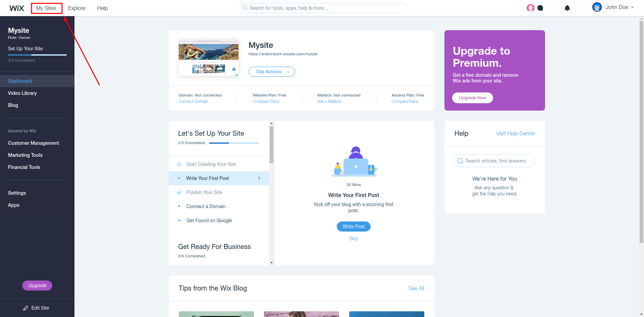644x317 pixels.
Task: Click the Write Post button
Action: 354,227
